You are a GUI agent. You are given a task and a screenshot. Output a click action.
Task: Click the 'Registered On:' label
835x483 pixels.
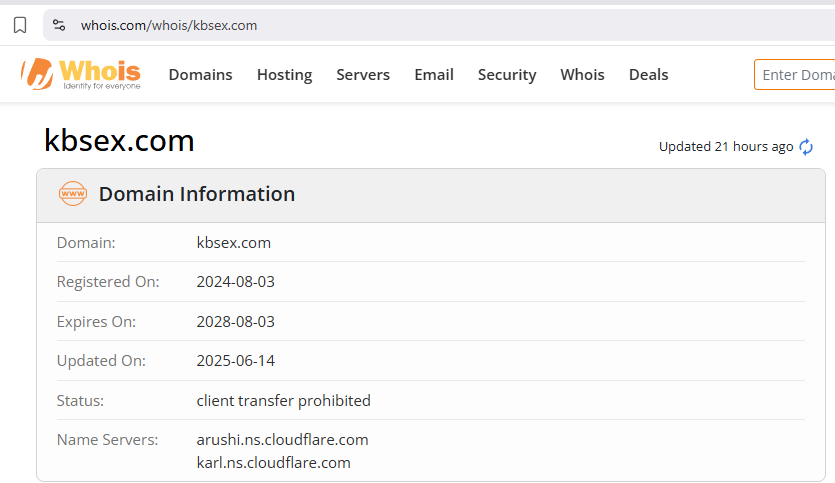point(108,282)
